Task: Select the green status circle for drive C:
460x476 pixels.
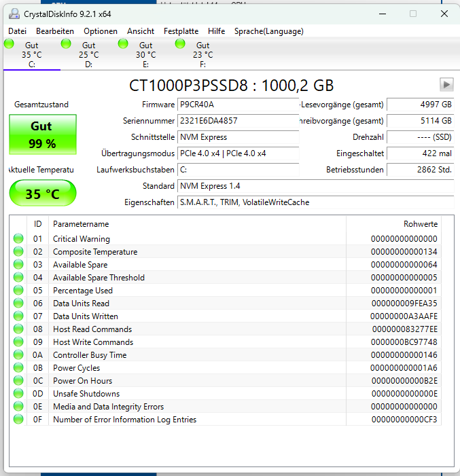Action: point(9,43)
